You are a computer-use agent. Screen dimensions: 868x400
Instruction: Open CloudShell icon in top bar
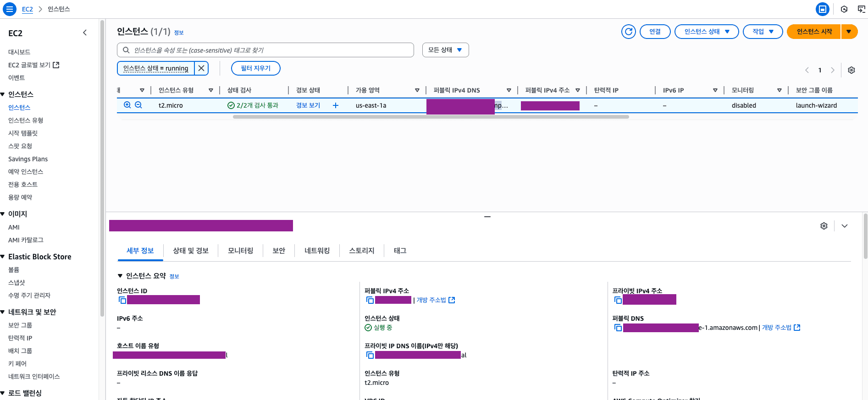pyautogui.click(x=823, y=9)
